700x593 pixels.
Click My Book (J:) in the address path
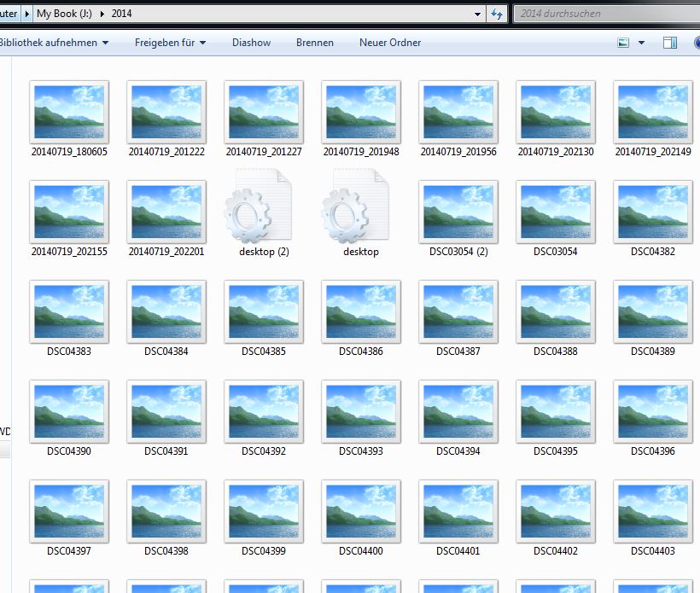click(x=64, y=14)
